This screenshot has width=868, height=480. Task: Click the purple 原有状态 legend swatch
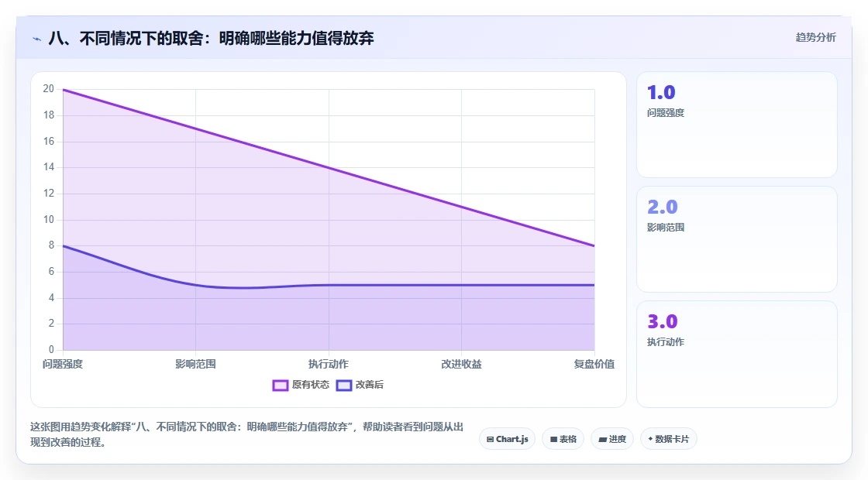coord(280,386)
